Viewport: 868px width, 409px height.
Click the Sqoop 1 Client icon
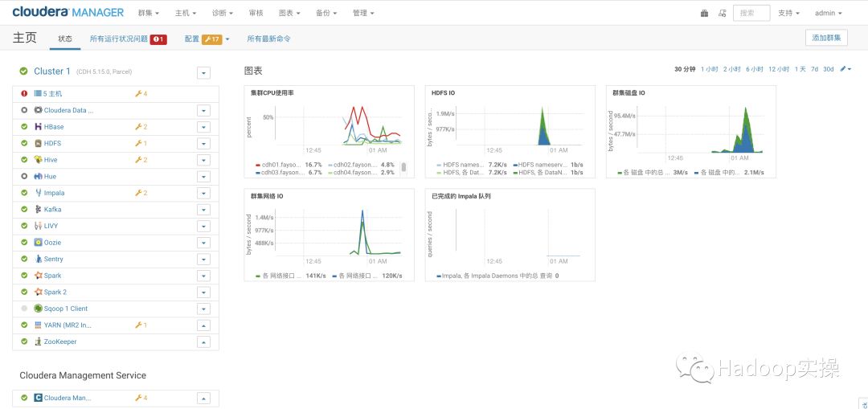coord(39,309)
